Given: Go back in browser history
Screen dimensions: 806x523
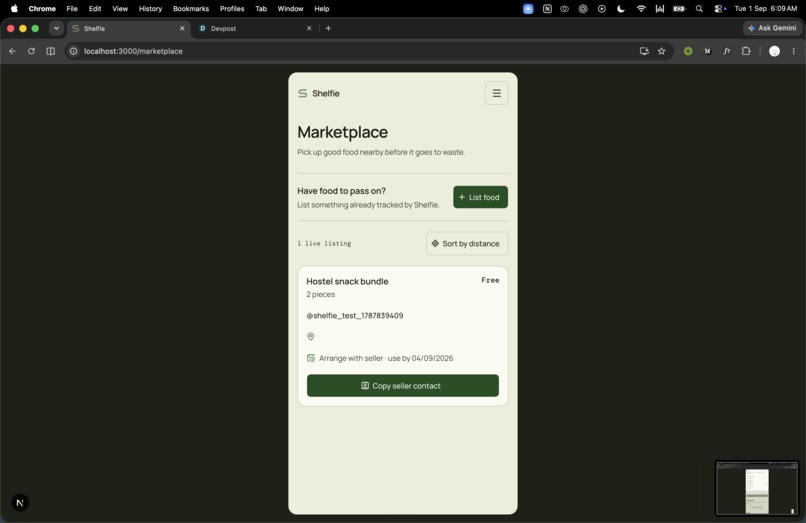Looking at the screenshot, I should 12,51.
